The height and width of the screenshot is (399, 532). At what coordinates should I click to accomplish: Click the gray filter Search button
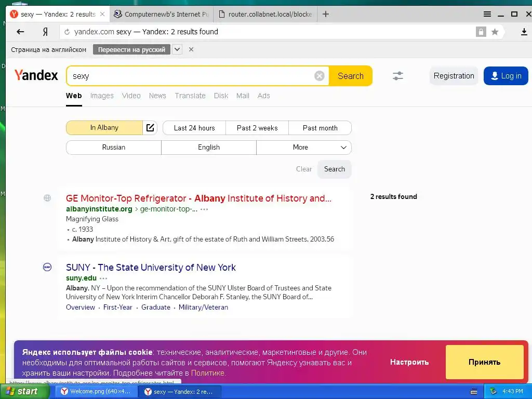pyautogui.click(x=334, y=169)
